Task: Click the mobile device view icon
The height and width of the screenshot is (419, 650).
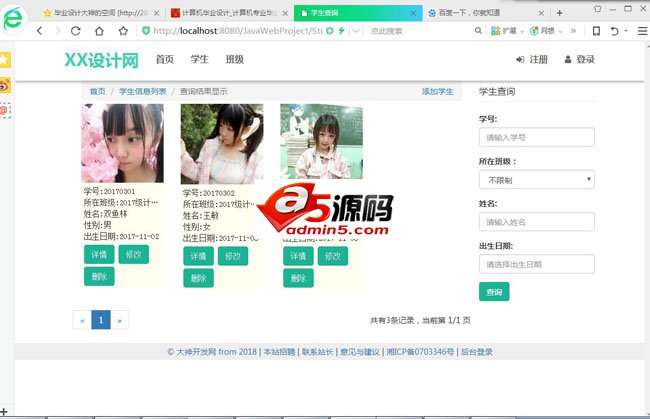Action: 596,31
